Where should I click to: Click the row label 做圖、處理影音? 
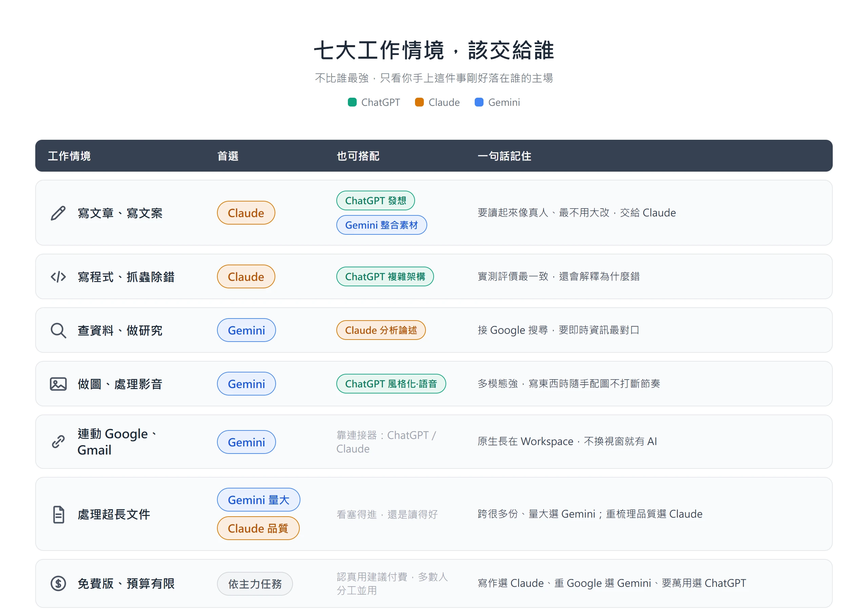pyautogui.click(x=120, y=384)
